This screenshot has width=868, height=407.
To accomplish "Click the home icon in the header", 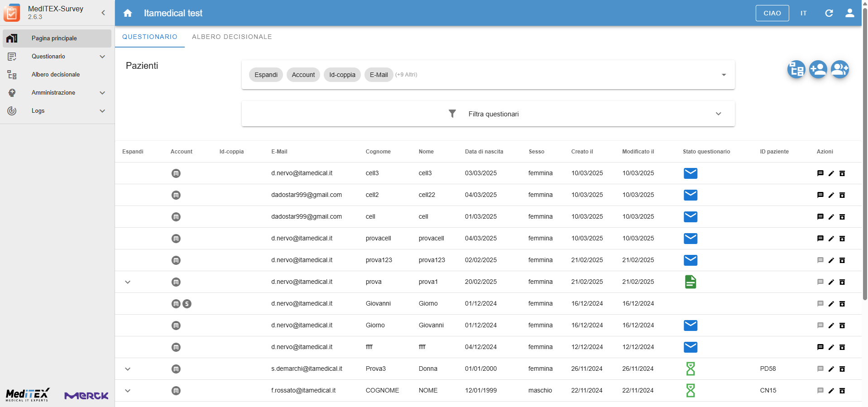I will [x=128, y=13].
